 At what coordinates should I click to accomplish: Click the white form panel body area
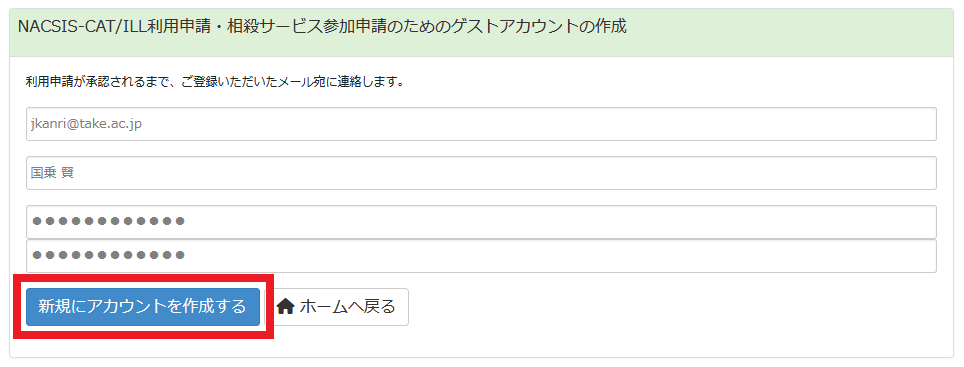pos(481,207)
